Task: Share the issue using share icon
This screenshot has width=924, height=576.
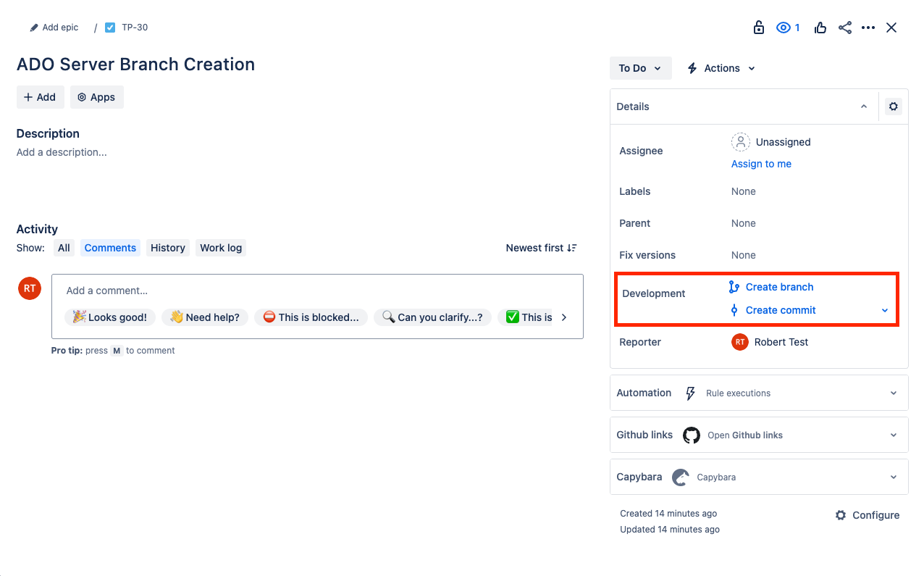Action: [844, 27]
